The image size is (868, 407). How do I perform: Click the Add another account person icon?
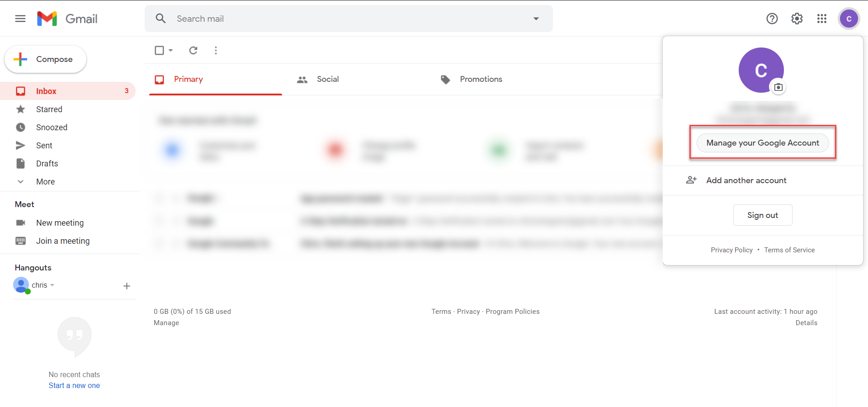tap(691, 180)
